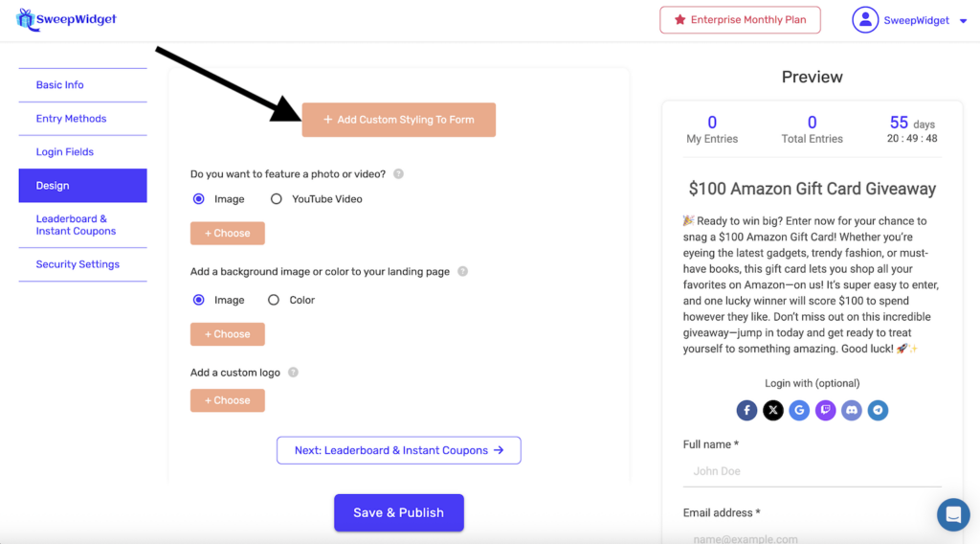Viewport: 980px width, 544px height.
Task: Select the Color background radio option
Action: pos(274,300)
